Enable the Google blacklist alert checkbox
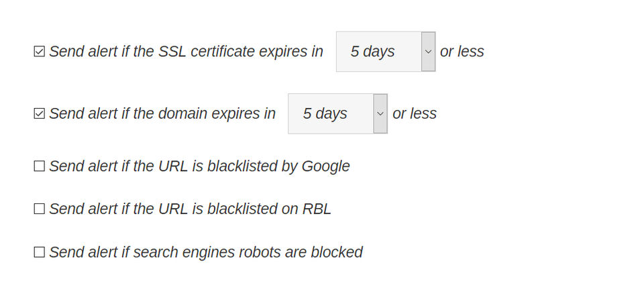The width and height of the screenshot is (644, 300). 39,166
